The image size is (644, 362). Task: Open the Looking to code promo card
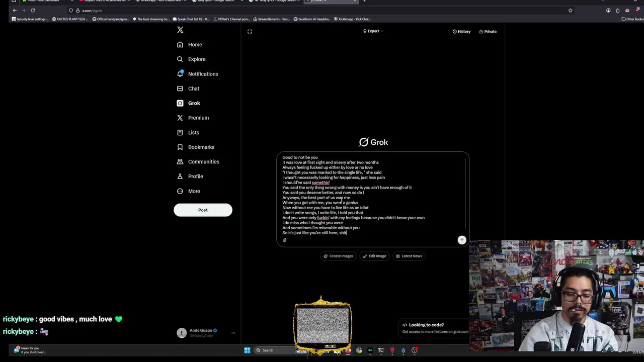[x=435, y=328]
